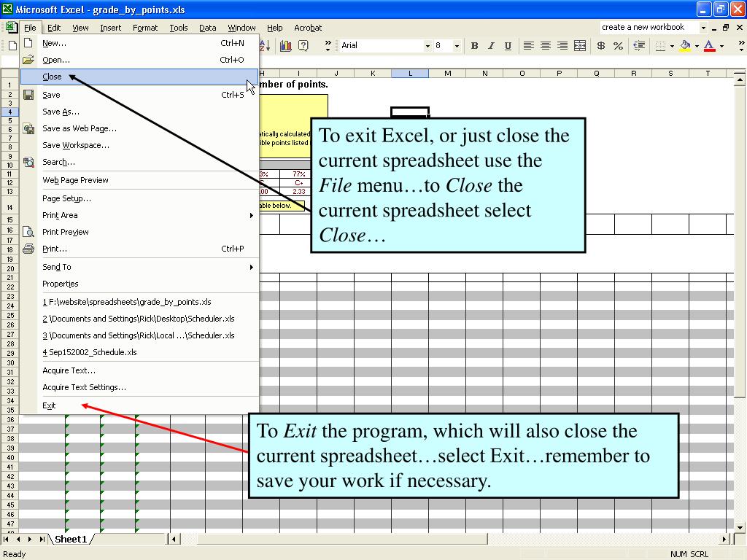Align text left in toolbar
Image resolution: width=747 pixels, height=560 pixels.
click(528, 46)
